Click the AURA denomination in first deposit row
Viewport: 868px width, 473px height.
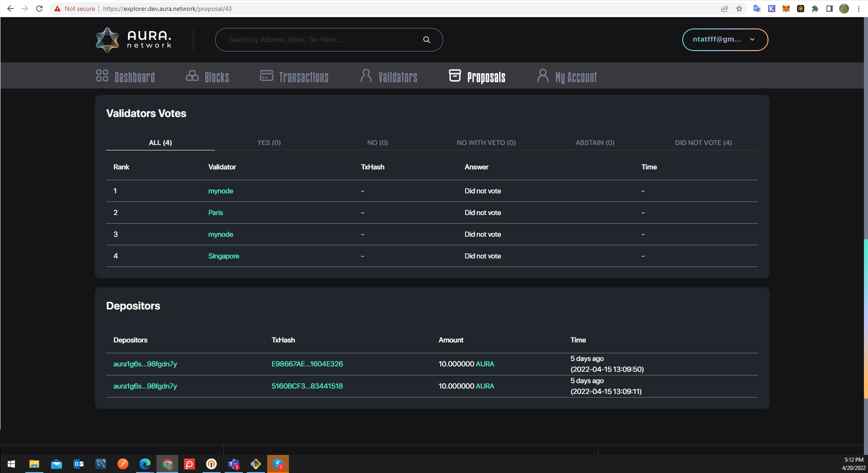coord(485,364)
